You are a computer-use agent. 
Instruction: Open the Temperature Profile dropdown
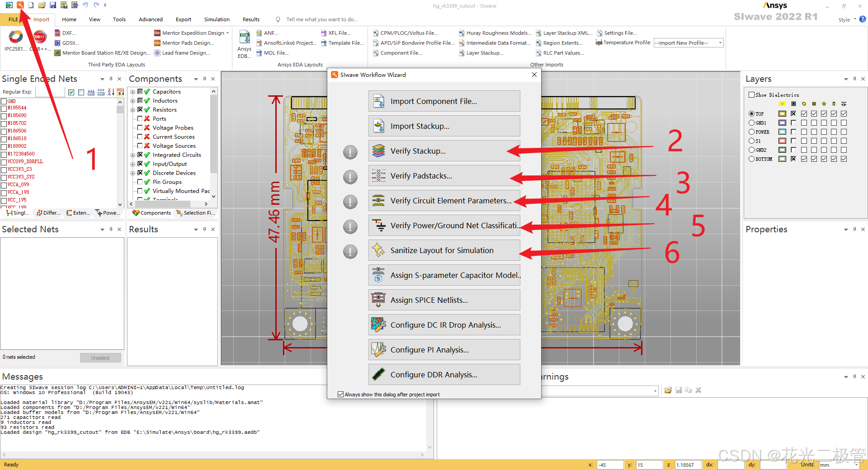(x=719, y=42)
